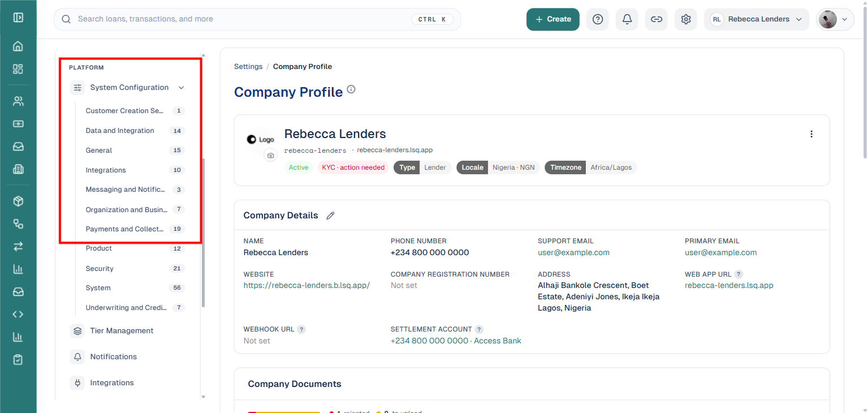This screenshot has height=413, width=868.
Task: Edit Company Details with pencil icon
Action: [331, 216]
